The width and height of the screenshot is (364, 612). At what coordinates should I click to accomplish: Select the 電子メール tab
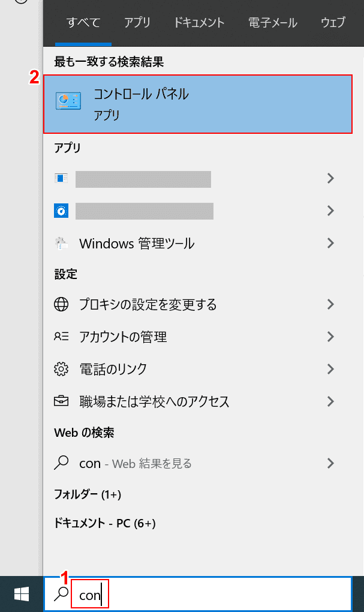point(273,22)
